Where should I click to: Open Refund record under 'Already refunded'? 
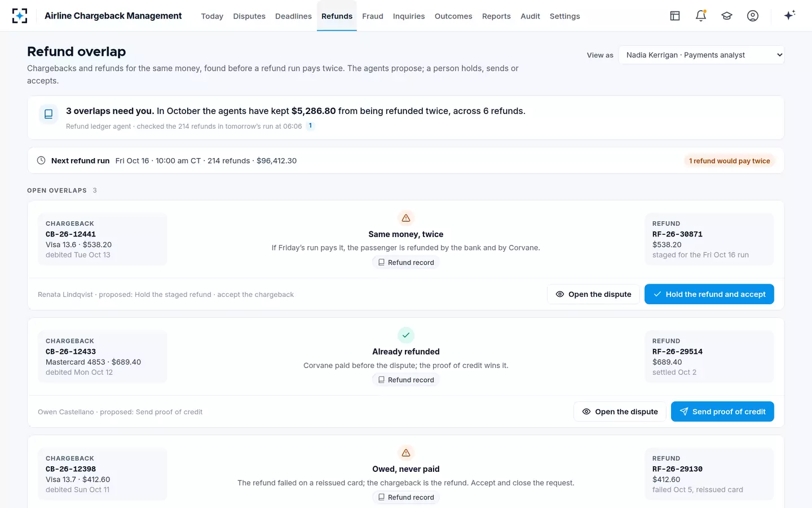click(x=406, y=380)
